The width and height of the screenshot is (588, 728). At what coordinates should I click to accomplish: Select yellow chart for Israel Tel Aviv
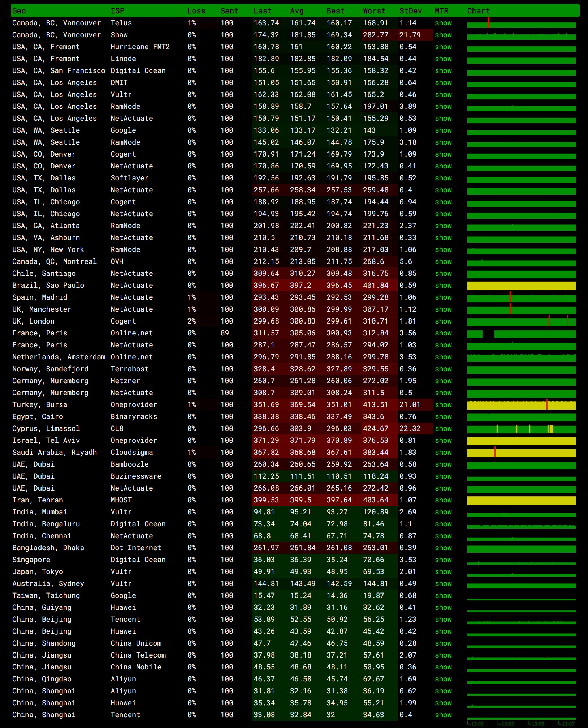click(x=521, y=441)
